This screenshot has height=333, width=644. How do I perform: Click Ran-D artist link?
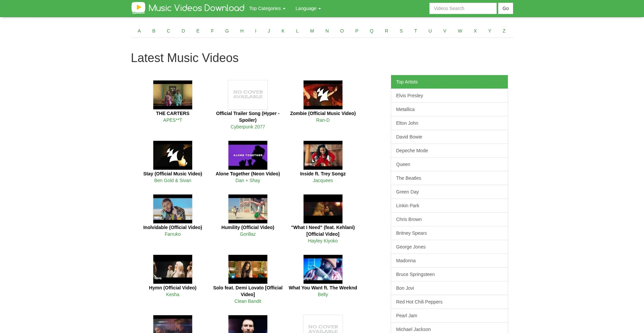coord(323,120)
